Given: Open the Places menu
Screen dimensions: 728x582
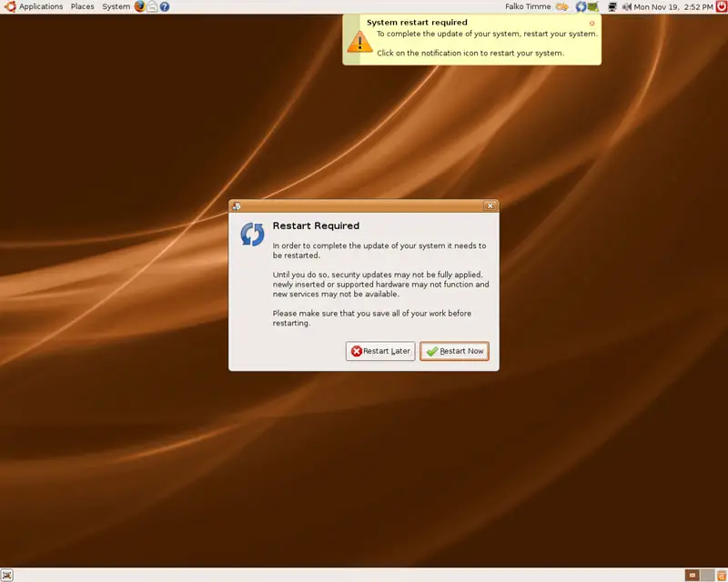Looking at the screenshot, I should coord(82,6).
